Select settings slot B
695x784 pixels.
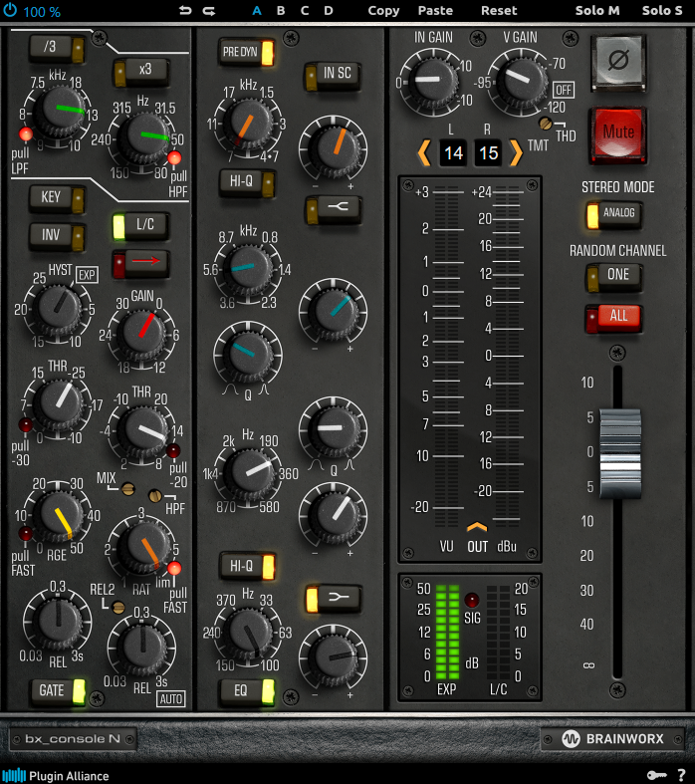coord(281,11)
